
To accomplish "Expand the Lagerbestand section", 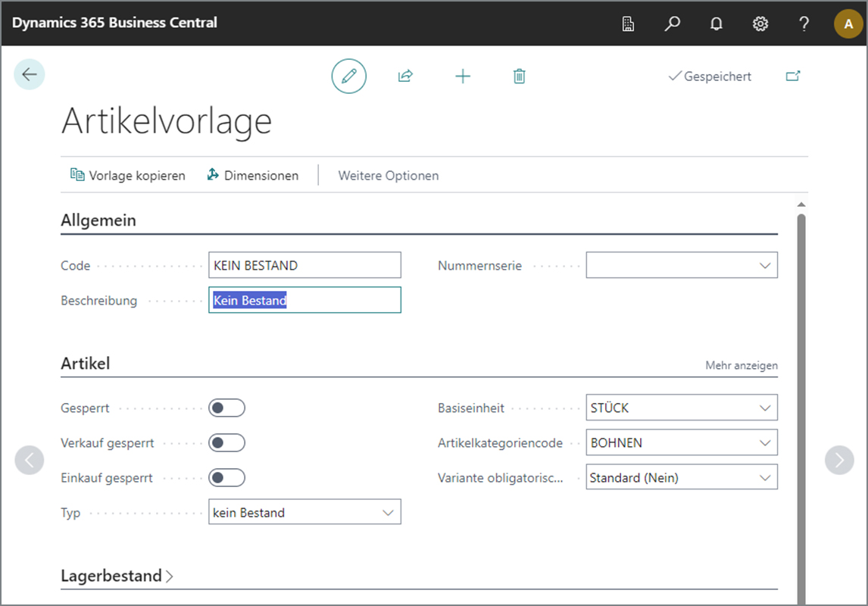I will point(117,576).
